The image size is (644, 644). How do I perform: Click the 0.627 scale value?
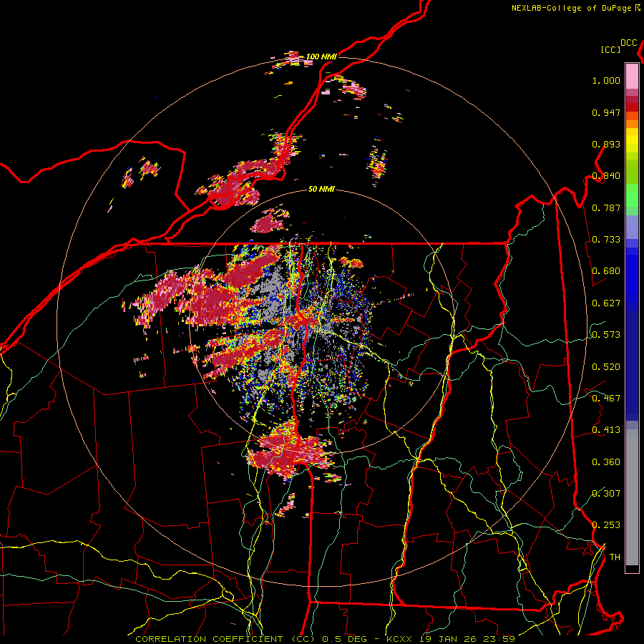click(x=606, y=303)
